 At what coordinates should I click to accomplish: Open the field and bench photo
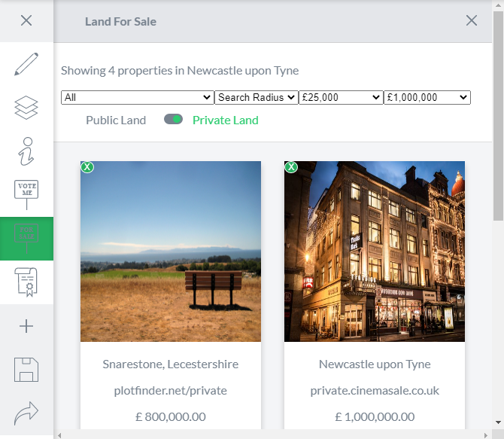click(x=171, y=252)
